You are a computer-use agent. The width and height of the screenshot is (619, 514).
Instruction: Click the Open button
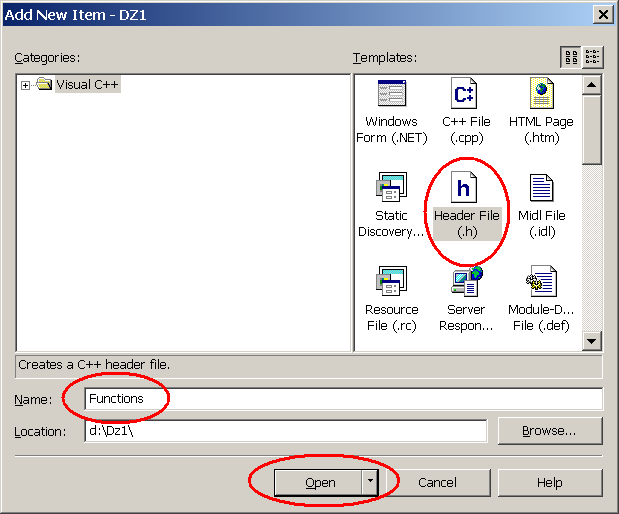click(318, 482)
